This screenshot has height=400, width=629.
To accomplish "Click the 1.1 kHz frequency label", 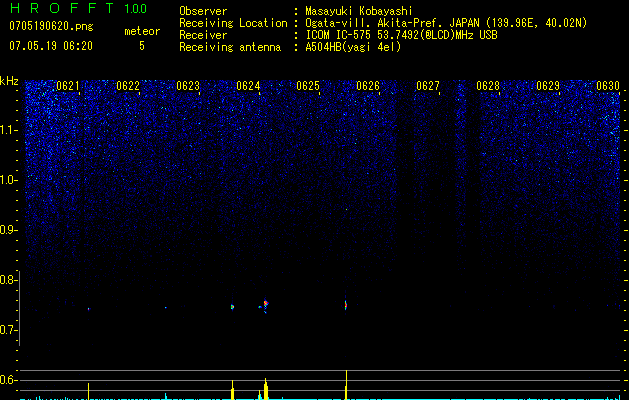I will (x=8, y=130).
